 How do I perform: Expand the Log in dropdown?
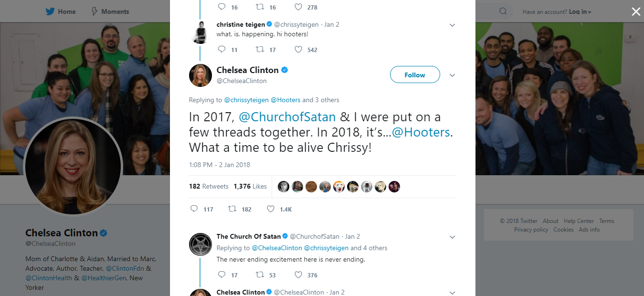[580, 11]
